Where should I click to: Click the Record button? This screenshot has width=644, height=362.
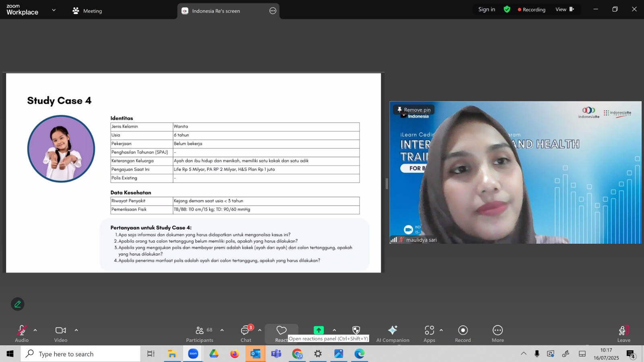pos(463,334)
